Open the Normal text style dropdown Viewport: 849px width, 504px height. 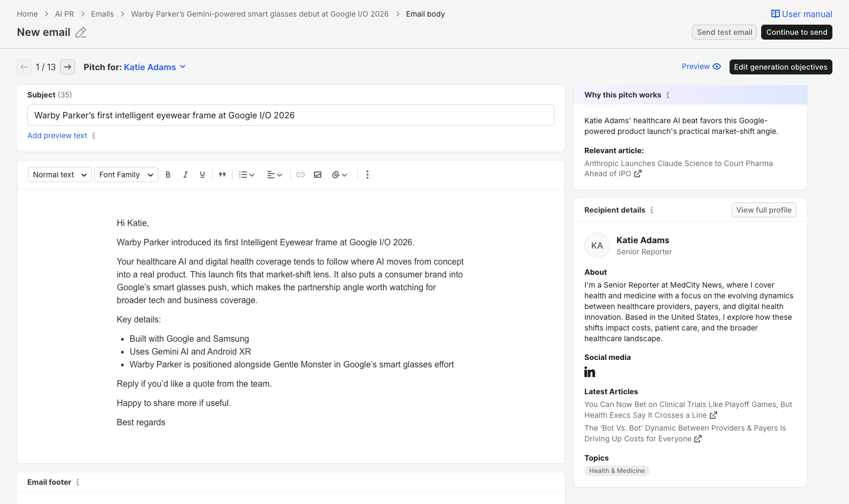[60, 175]
